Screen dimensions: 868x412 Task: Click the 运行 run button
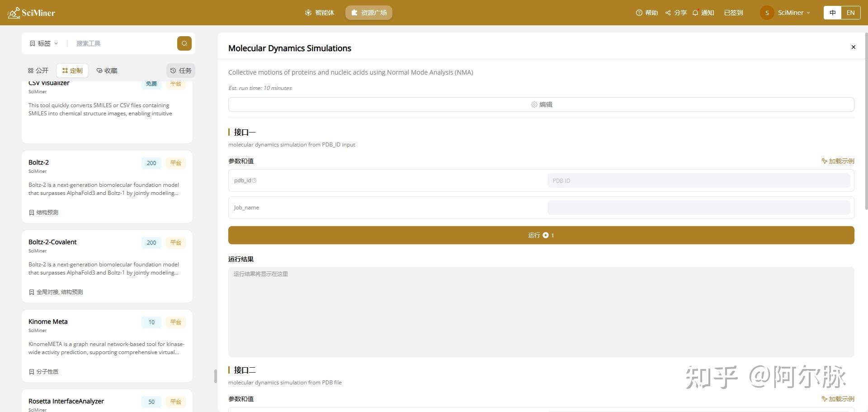tap(541, 235)
